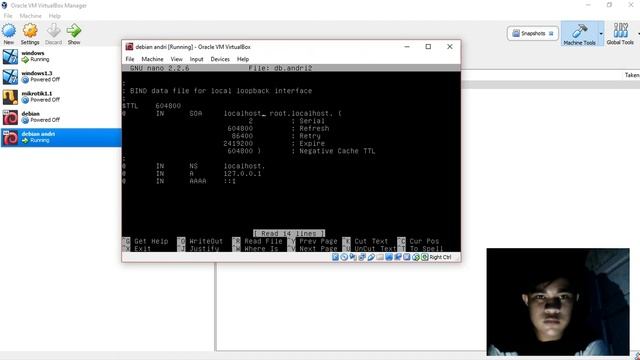Close the debian andri VM window

450,47
